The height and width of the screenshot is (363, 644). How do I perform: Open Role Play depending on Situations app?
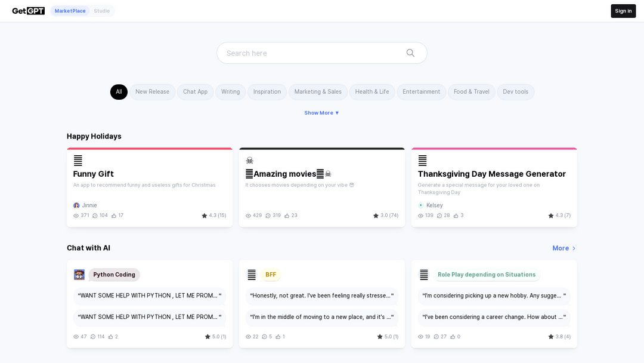coord(486,275)
